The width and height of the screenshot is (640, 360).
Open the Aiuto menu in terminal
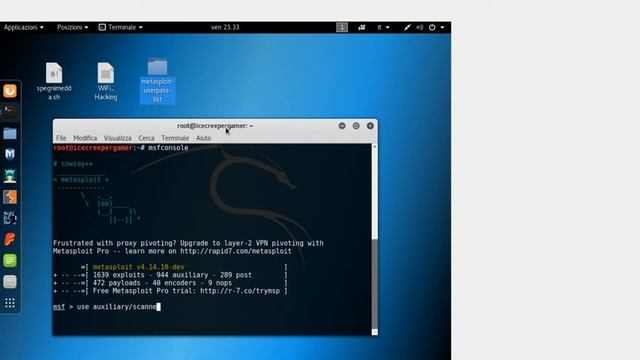pyautogui.click(x=203, y=138)
